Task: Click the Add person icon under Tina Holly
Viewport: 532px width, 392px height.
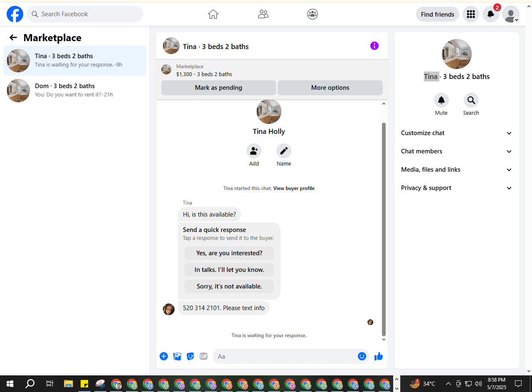Action: [254, 151]
